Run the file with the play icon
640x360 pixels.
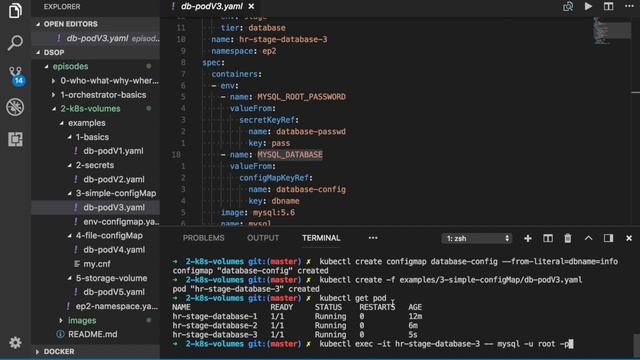tap(588, 7)
